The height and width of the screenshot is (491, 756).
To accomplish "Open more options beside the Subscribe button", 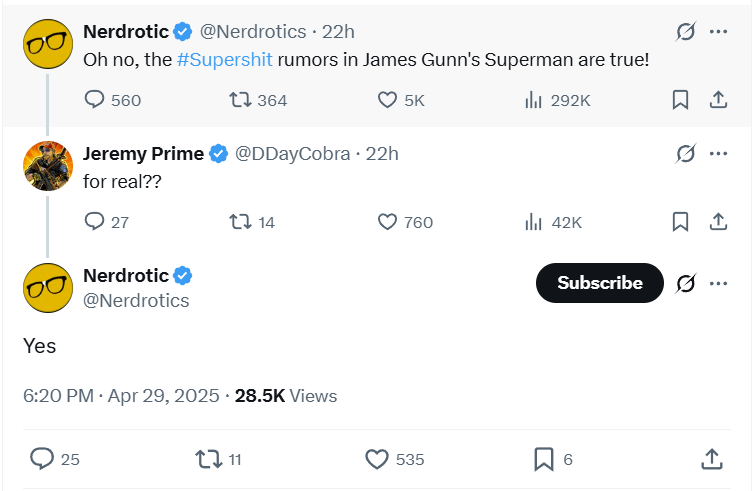I will point(718,283).
